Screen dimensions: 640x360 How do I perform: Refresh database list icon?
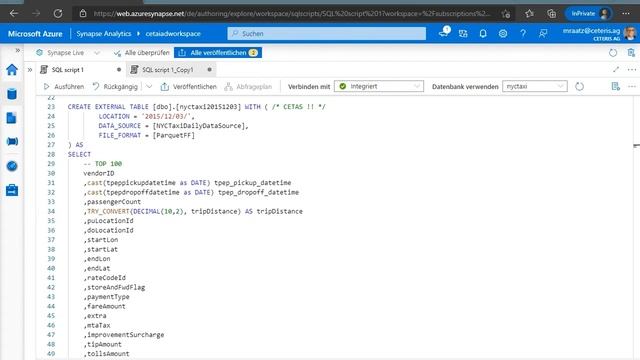point(579,87)
